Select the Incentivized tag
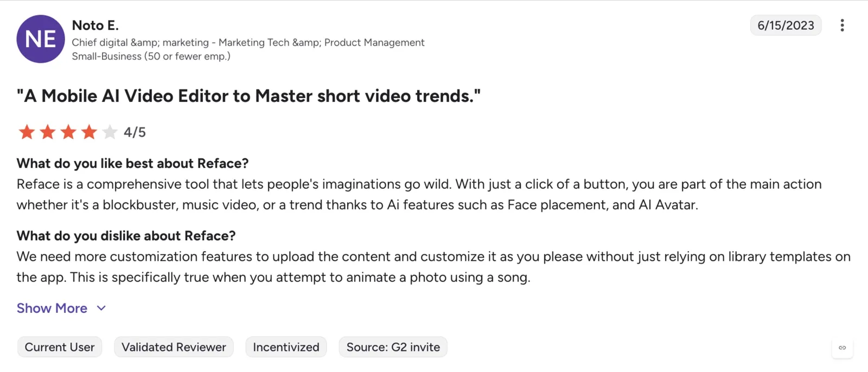Viewport: 868px width, 372px height. (286, 347)
